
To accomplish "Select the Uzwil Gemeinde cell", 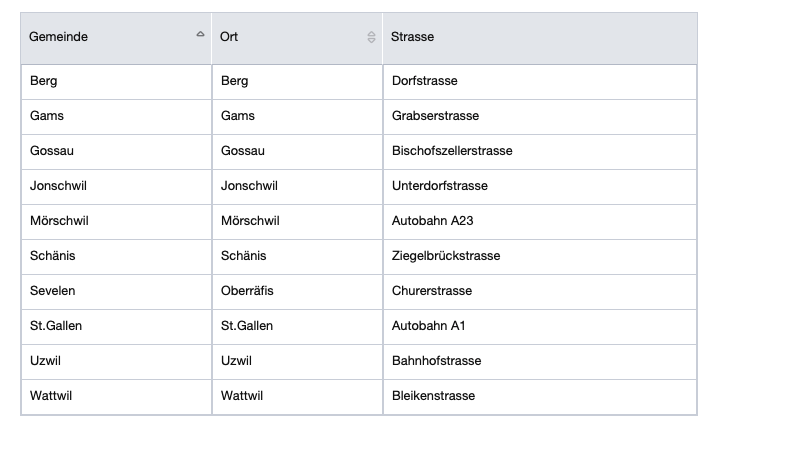I will (46, 361).
